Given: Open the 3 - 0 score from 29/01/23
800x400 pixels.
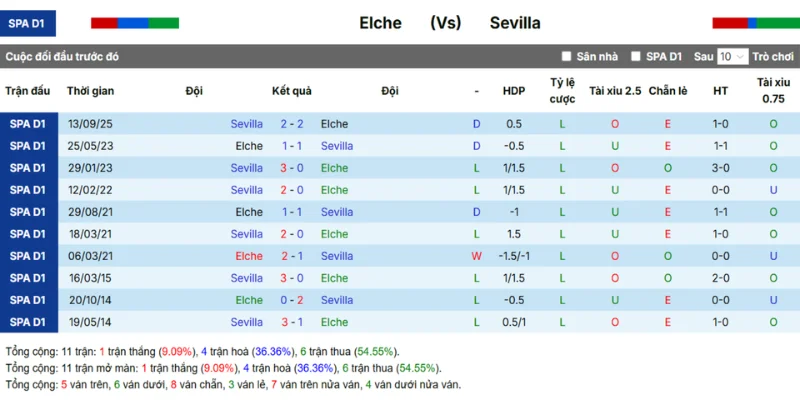Looking at the screenshot, I should tap(292, 168).
